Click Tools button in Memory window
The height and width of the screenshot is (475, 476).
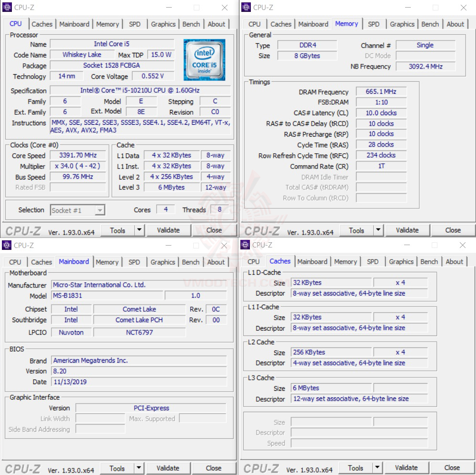coord(357,230)
